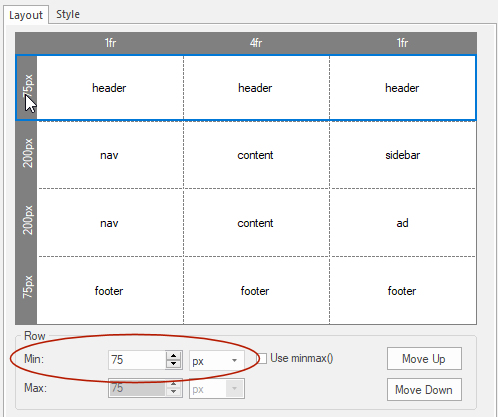Select the Layout tab
The image size is (498, 417).
(x=26, y=15)
